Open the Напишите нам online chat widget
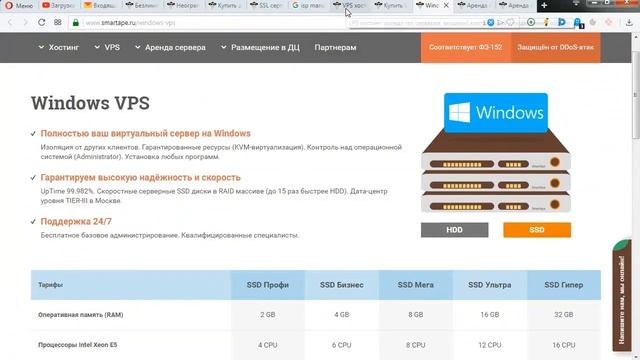This screenshot has width=640, height=360. pyautogui.click(x=622, y=296)
